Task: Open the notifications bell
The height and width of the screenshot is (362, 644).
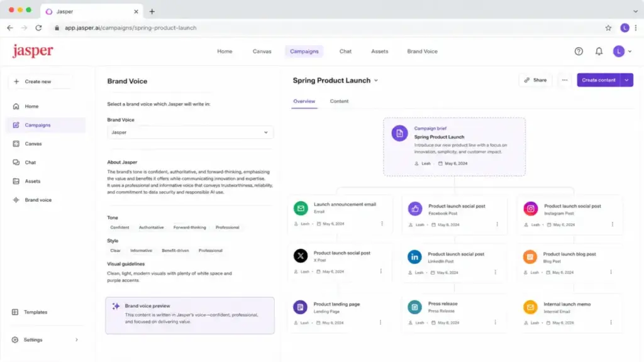Action: pyautogui.click(x=599, y=52)
